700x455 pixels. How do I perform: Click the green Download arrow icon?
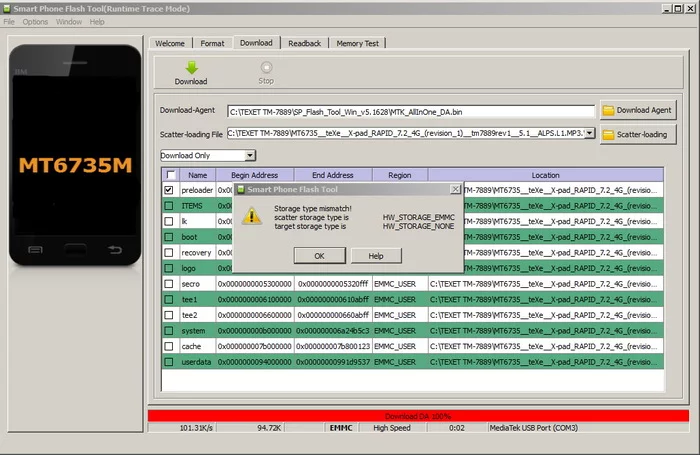[x=192, y=68]
